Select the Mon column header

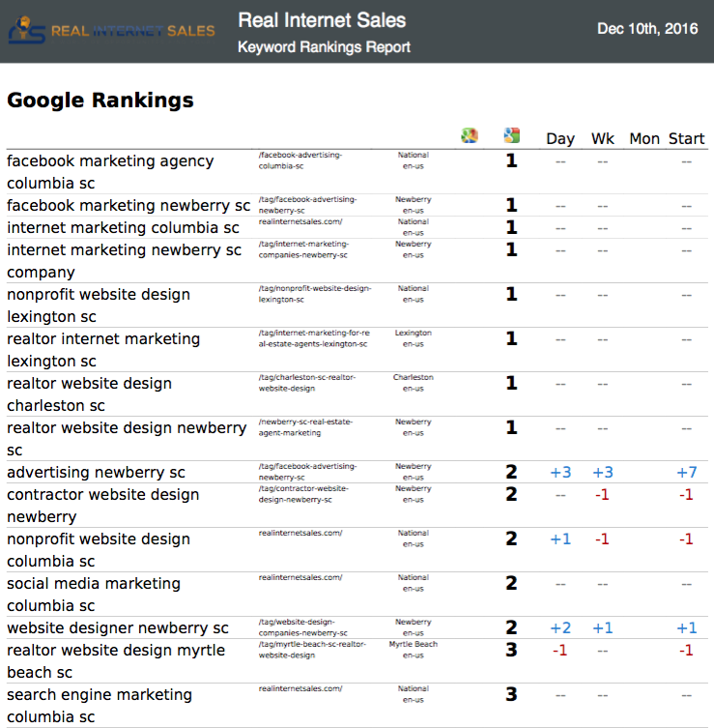644,138
